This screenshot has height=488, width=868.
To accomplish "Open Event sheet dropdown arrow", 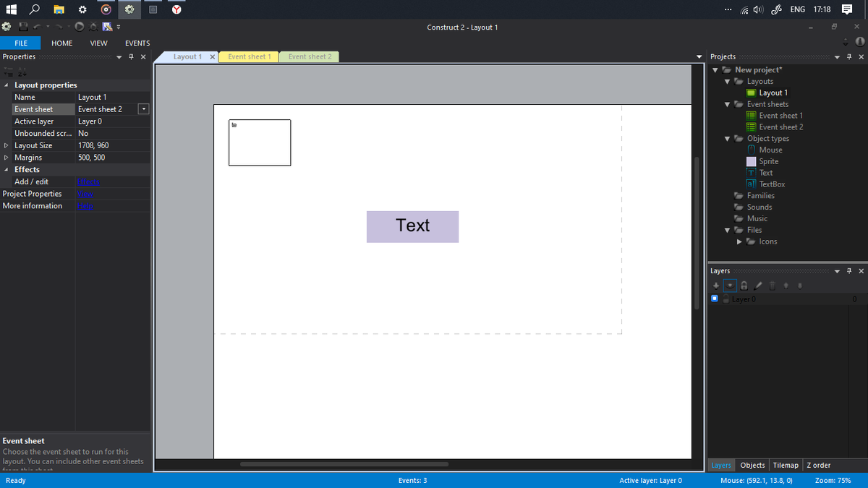I will point(143,109).
